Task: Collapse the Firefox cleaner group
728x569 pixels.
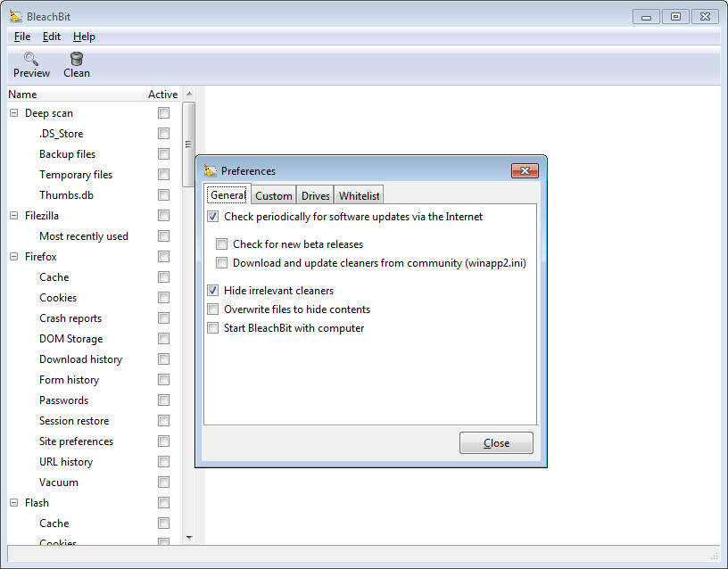Action: 14,257
